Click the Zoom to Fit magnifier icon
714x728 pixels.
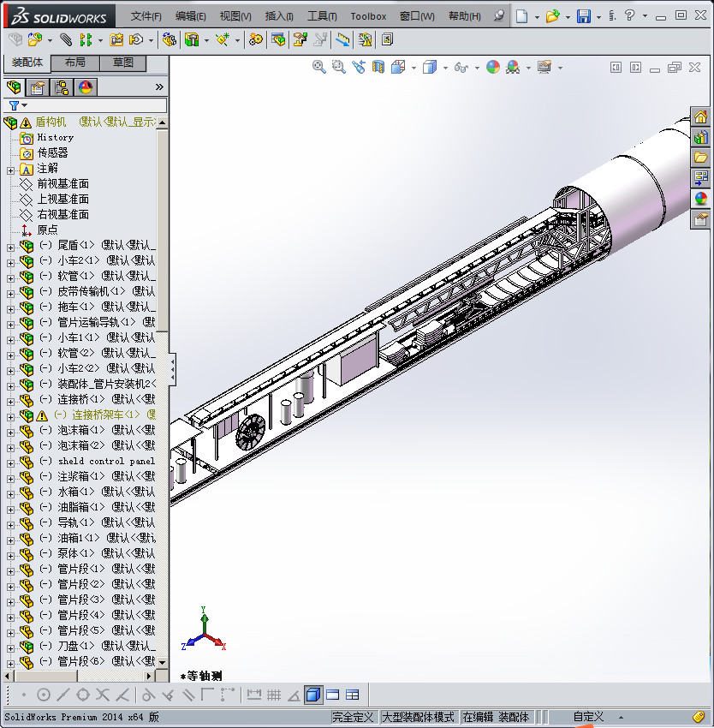pos(318,67)
